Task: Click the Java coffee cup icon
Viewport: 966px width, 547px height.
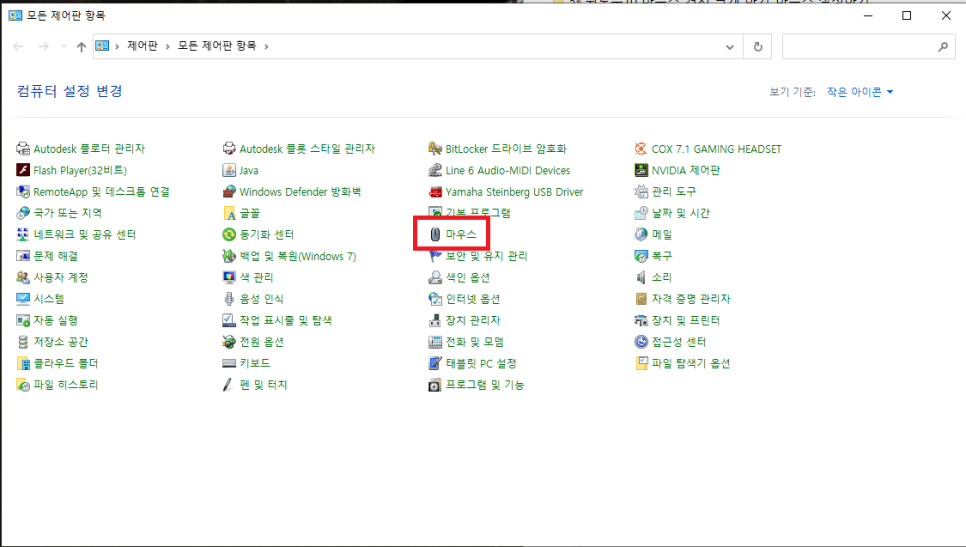Action: click(x=229, y=170)
